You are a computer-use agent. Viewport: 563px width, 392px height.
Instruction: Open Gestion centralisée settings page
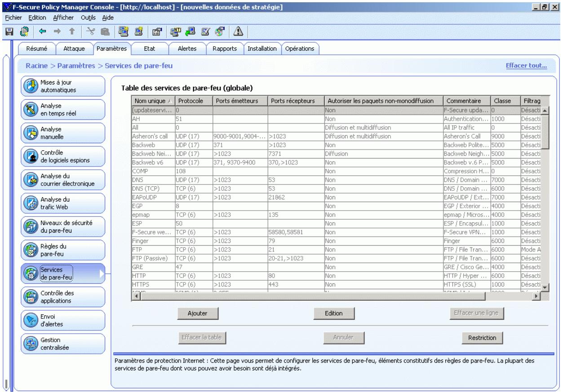coord(63,343)
